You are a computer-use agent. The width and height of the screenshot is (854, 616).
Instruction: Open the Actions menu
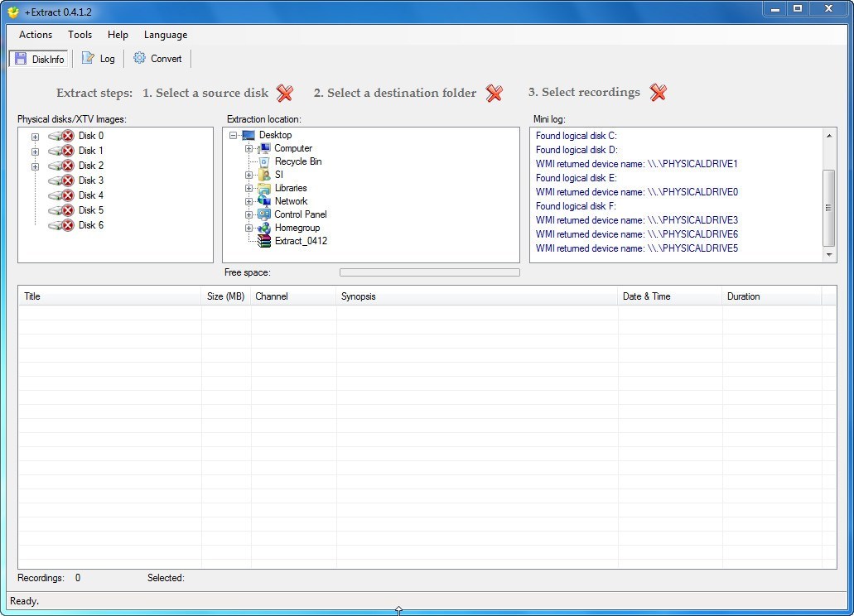coord(36,35)
